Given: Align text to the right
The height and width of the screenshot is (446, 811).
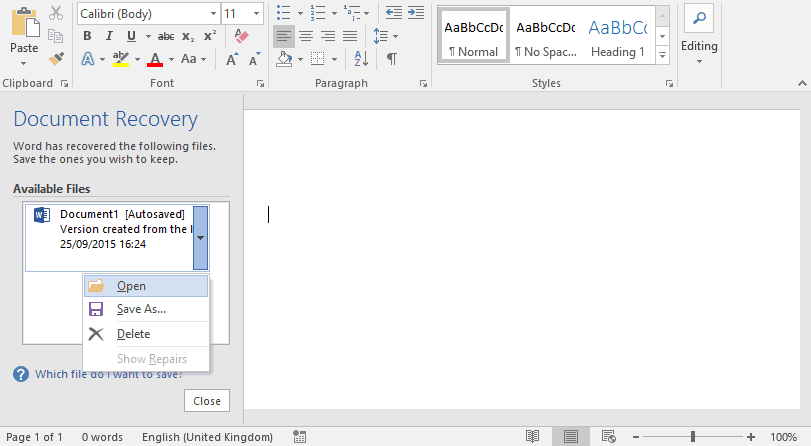Looking at the screenshot, I should [x=328, y=36].
